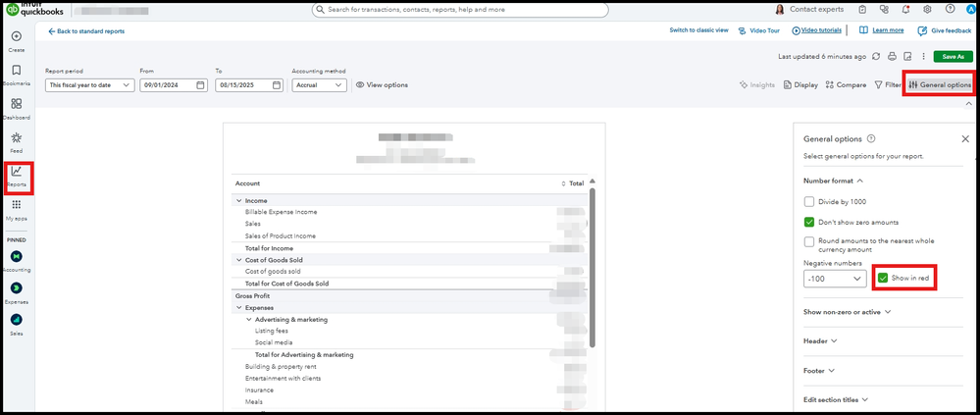Viewport: 980px width, 415px height.
Task: Open the Video Tour link
Action: (758, 30)
